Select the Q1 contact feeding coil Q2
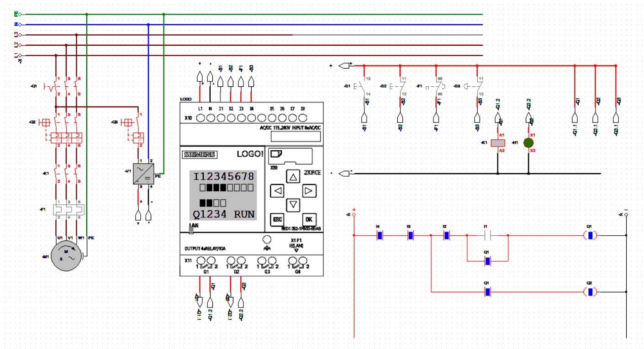This screenshot has height=349, width=644. (487, 292)
